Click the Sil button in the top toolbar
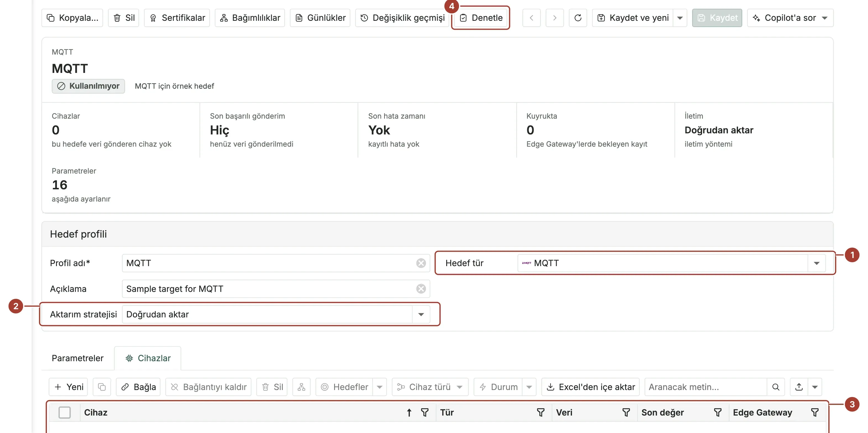 124,18
